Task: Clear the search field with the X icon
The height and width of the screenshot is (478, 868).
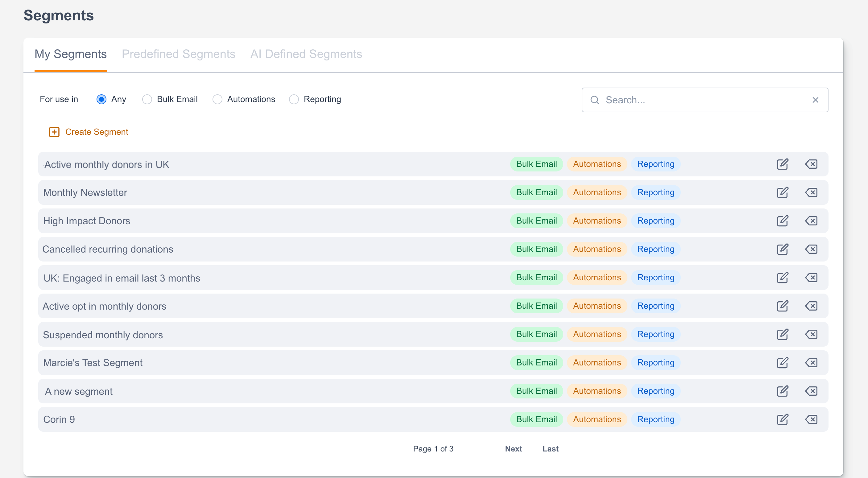Action: (x=815, y=100)
